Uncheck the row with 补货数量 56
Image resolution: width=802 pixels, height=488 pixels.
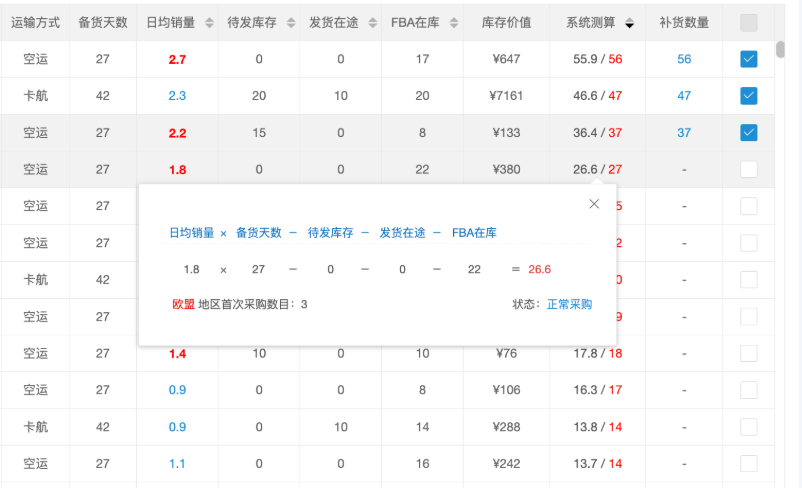[x=749, y=60]
